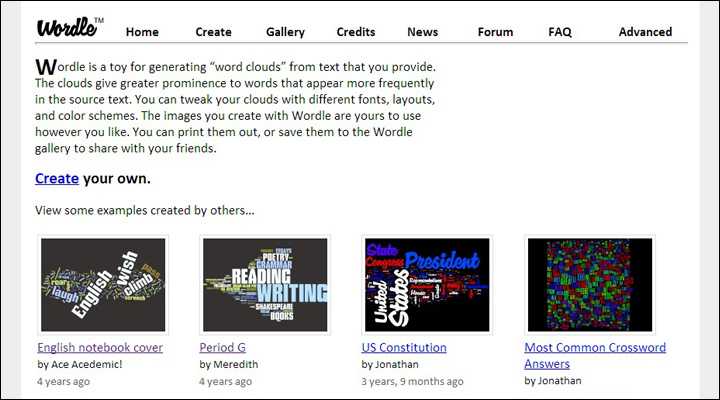Open the News section

click(422, 32)
